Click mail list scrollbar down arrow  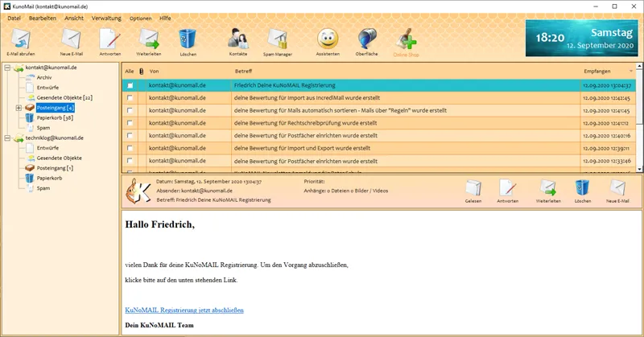(x=639, y=169)
